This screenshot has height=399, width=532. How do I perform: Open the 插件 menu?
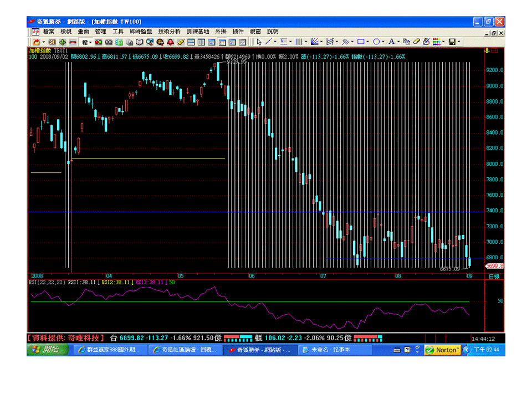click(238, 32)
